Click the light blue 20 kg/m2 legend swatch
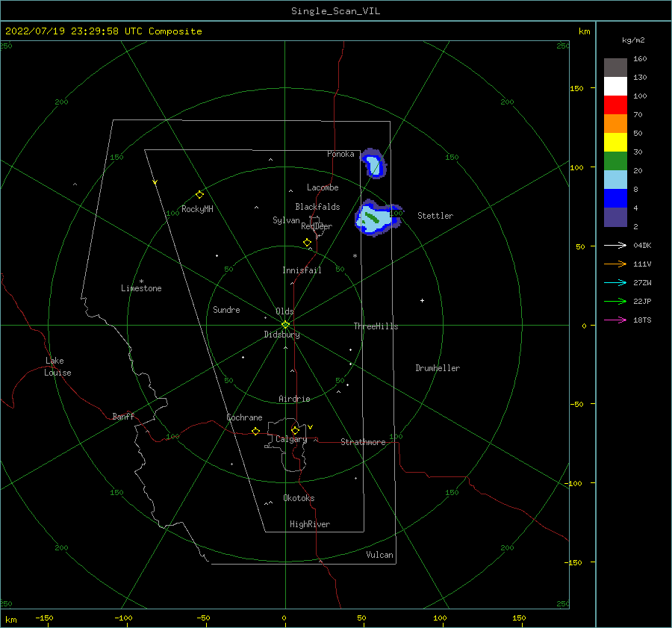672x628 pixels. tap(615, 180)
